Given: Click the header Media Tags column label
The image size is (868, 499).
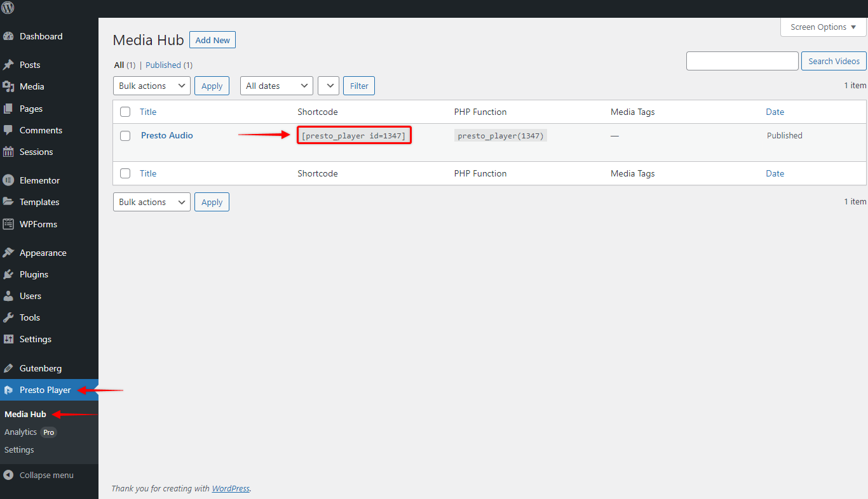Looking at the screenshot, I should [x=632, y=112].
